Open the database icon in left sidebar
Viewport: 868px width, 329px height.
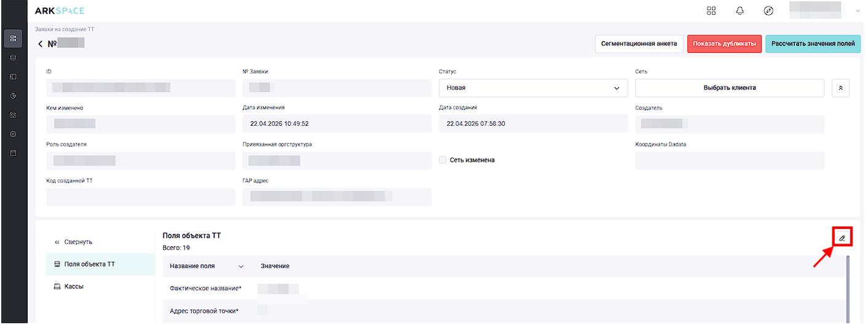13,58
